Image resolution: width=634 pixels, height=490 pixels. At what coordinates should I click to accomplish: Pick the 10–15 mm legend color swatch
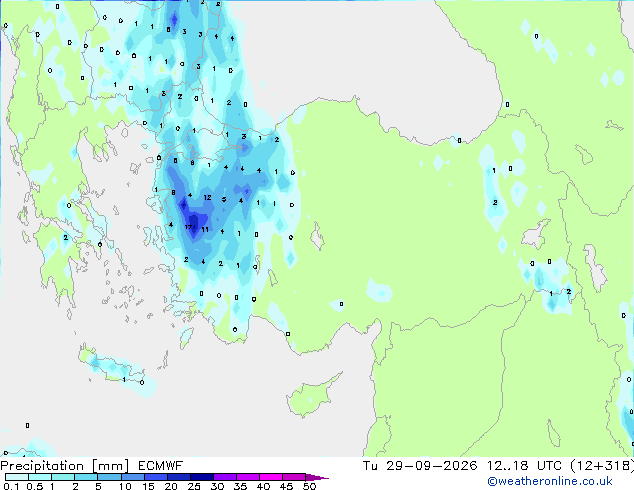132,477
